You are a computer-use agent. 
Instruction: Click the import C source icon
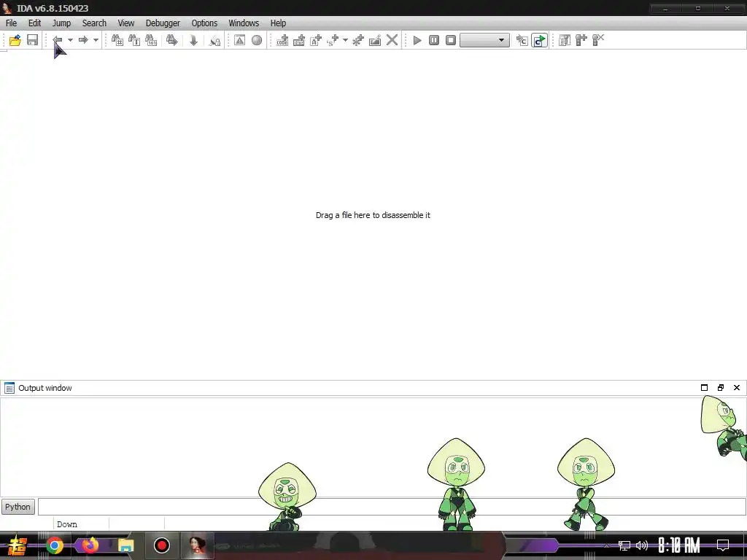(x=522, y=41)
